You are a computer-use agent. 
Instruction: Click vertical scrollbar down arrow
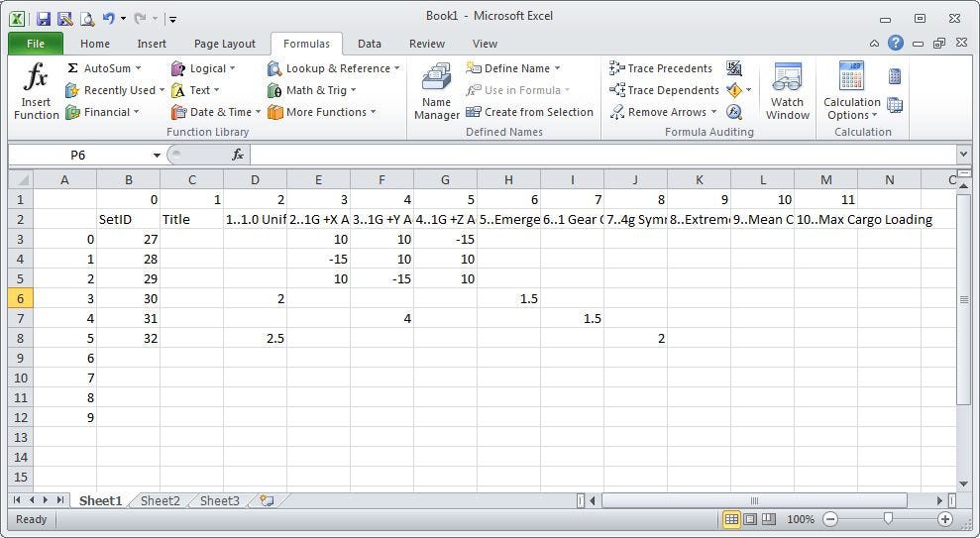pyautogui.click(x=963, y=484)
